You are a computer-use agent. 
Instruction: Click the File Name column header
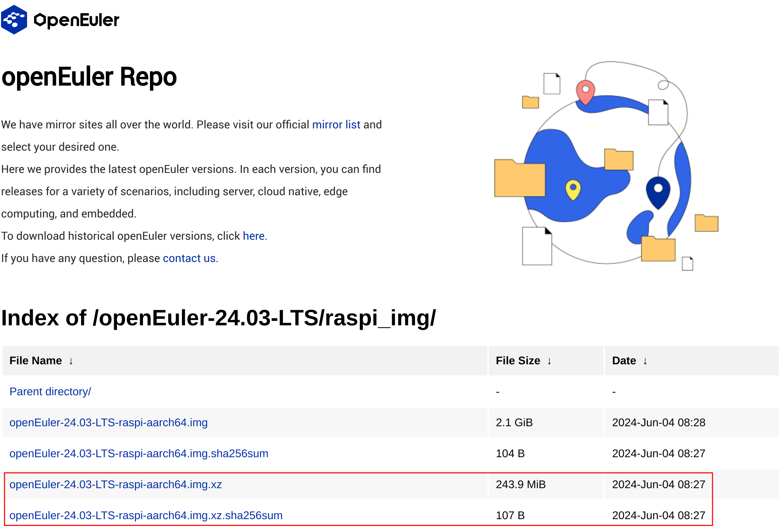pos(245,361)
